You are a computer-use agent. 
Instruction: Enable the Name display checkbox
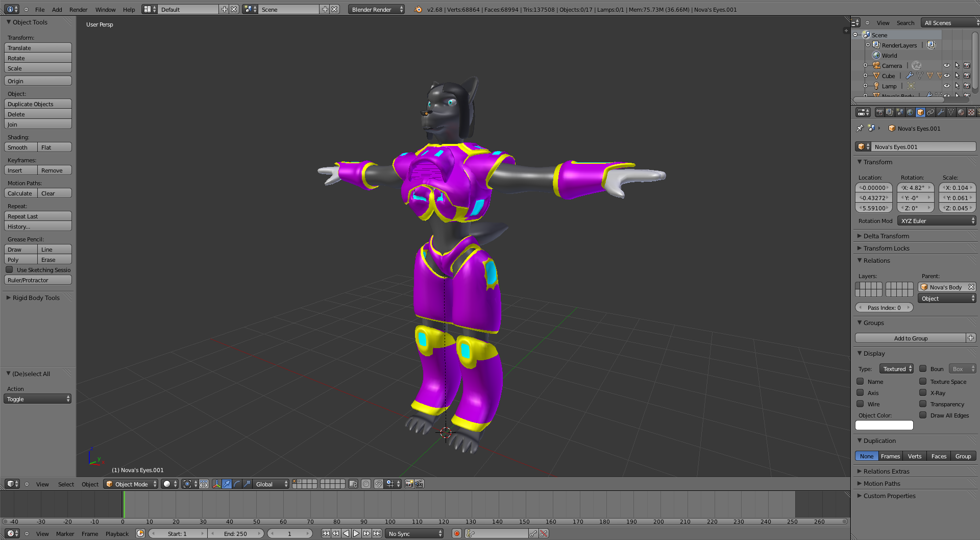pyautogui.click(x=860, y=381)
